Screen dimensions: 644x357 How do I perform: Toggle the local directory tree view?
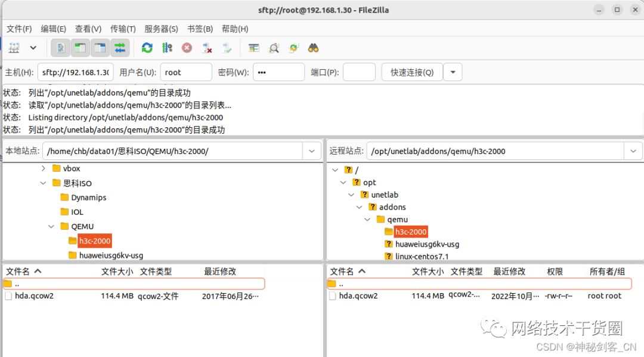80,48
